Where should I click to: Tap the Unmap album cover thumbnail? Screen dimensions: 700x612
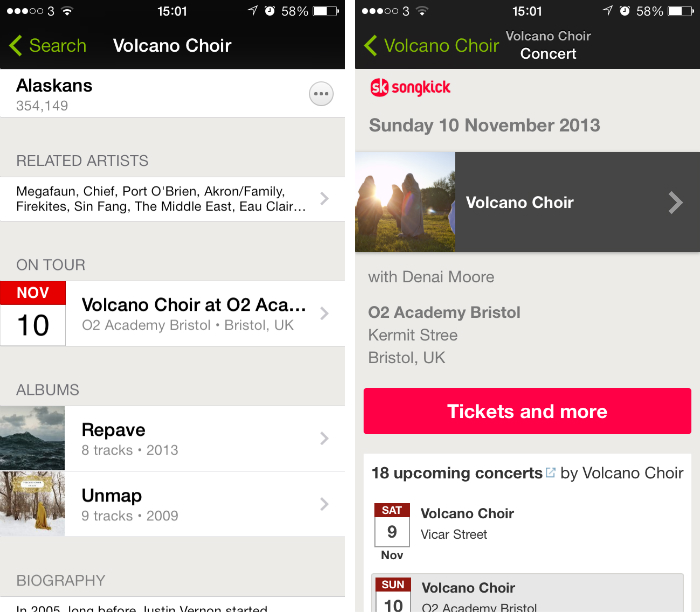point(33,504)
